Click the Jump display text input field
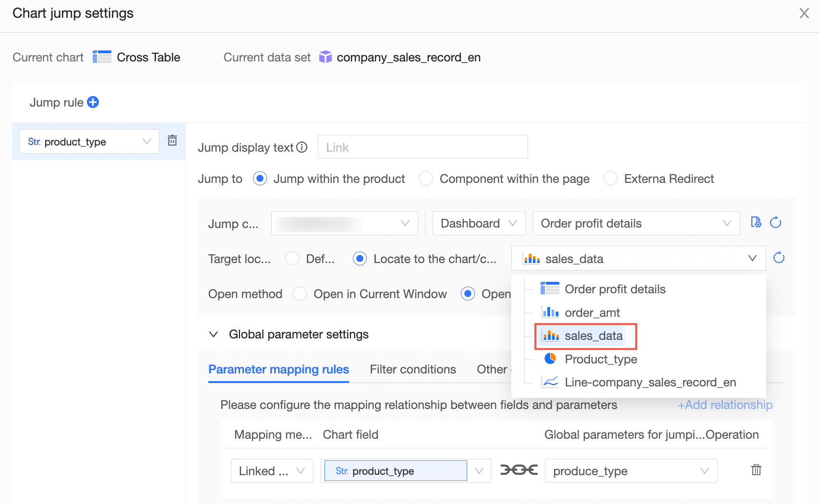This screenshot has height=504, width=819. 422,147
